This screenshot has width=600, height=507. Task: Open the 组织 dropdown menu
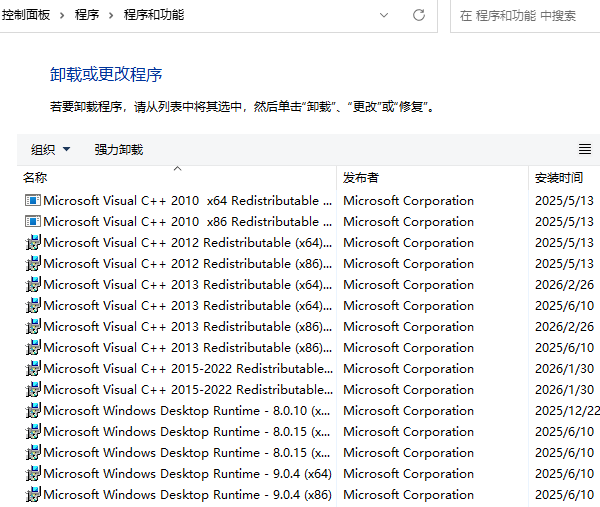[x=51, y=150]
